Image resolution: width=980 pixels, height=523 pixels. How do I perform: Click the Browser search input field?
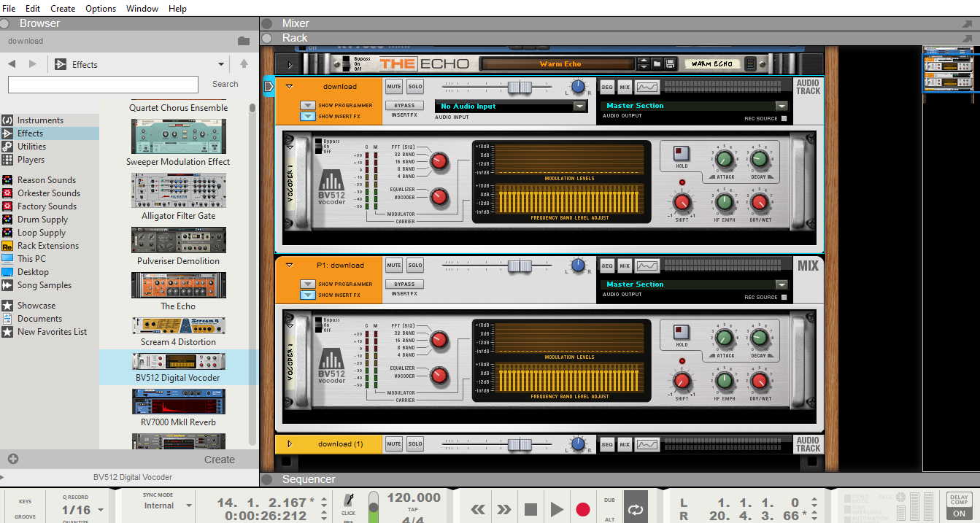pos(103,85)
